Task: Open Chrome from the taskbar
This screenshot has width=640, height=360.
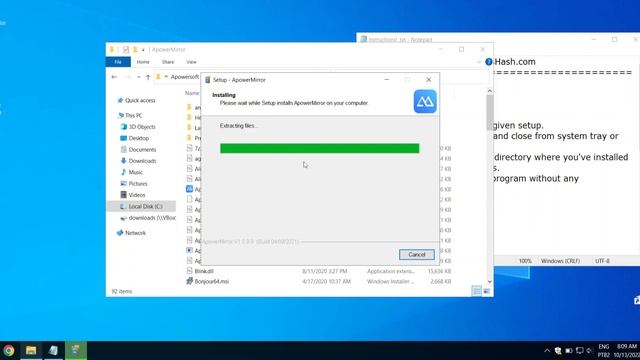Action: (x=9, y=350)
